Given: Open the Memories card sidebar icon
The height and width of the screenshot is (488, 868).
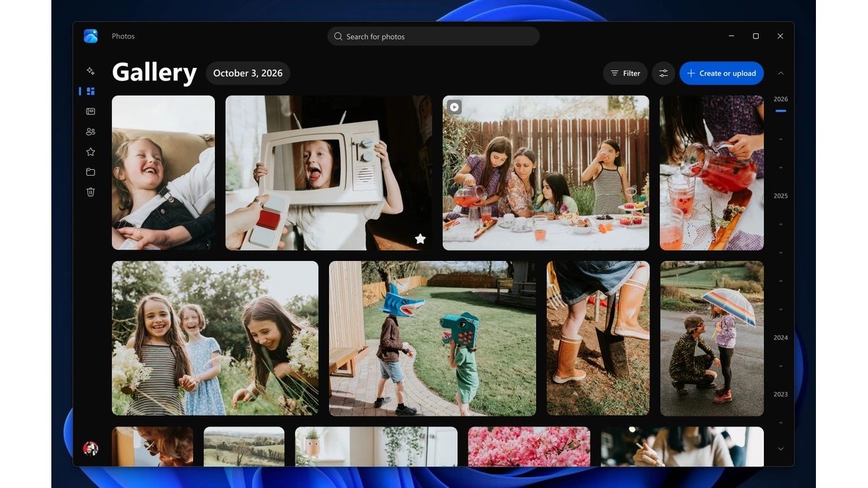Looking at the screenshot, I should click(x=90, y=111).
